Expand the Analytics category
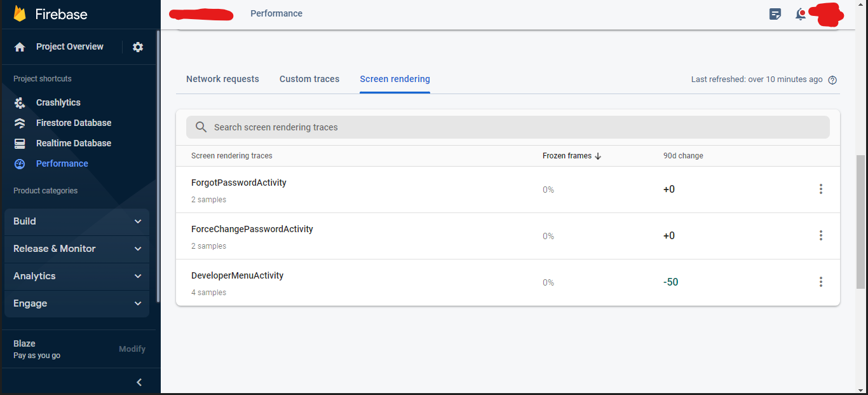The image size is (868, 395). (x=77, y=276)
